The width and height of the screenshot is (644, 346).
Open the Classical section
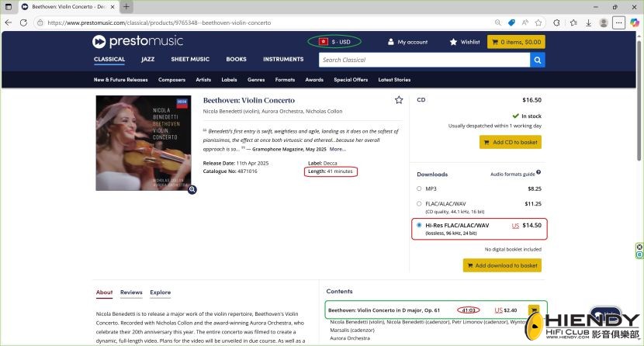pyautogui.click(x=109, y=59)
